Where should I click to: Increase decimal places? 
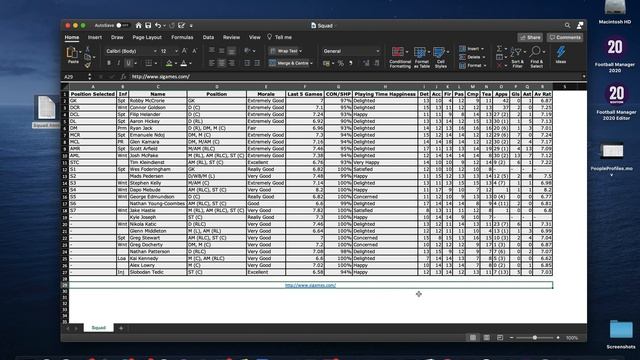366,63
